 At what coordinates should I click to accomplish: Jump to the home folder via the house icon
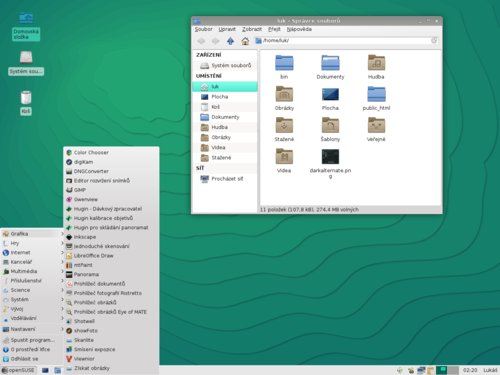coord(245,41)
